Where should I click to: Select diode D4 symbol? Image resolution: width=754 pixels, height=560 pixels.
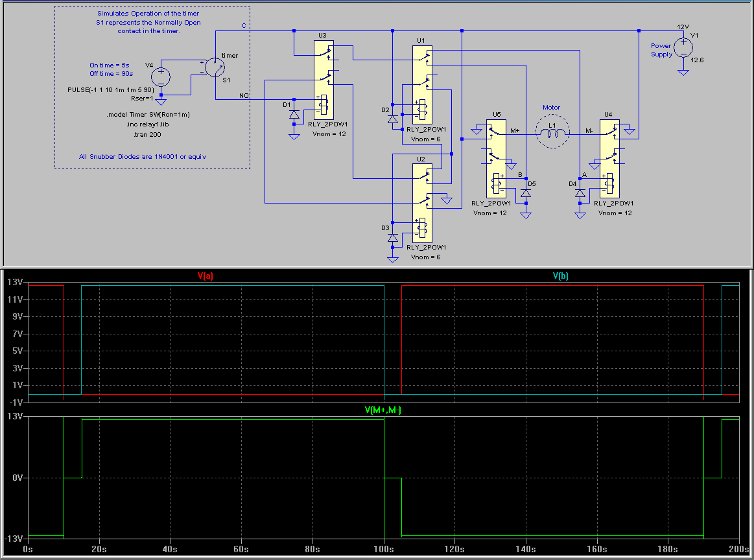tap(580, 193)
